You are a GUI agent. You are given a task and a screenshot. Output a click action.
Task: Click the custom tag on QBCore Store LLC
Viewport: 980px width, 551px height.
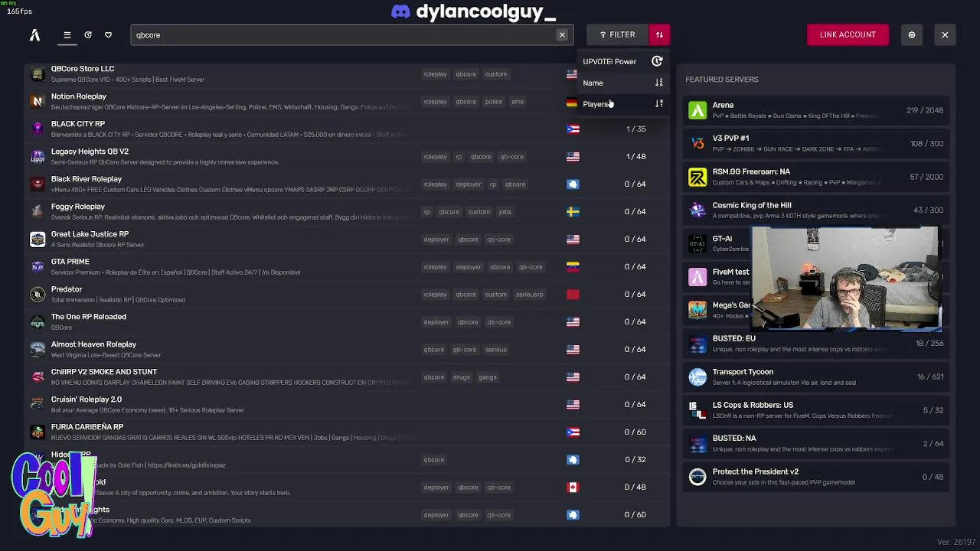[x=495, y=74]
